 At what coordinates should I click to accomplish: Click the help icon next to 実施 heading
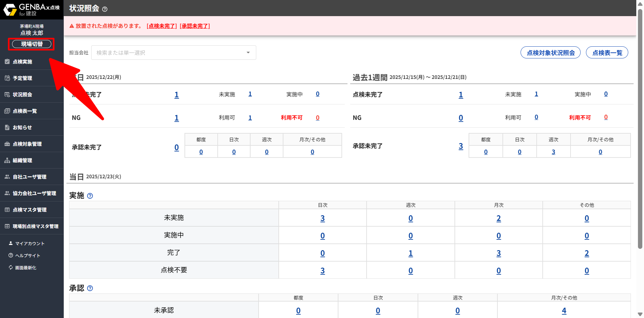tap(90, 196)
